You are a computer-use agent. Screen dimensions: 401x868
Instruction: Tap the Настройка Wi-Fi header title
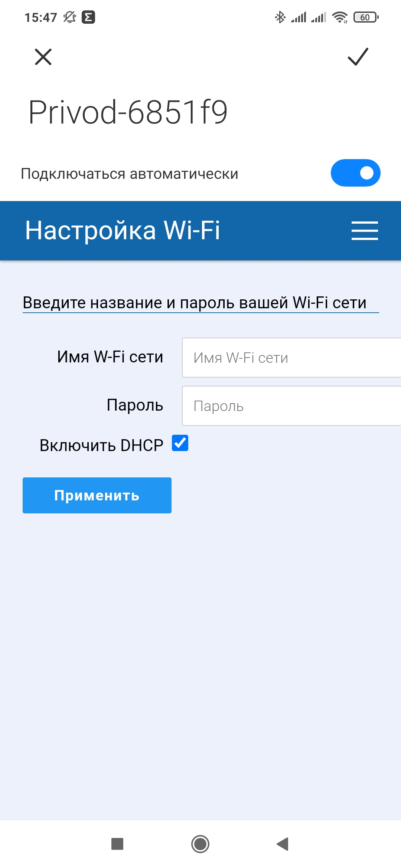tap(123, 230)
